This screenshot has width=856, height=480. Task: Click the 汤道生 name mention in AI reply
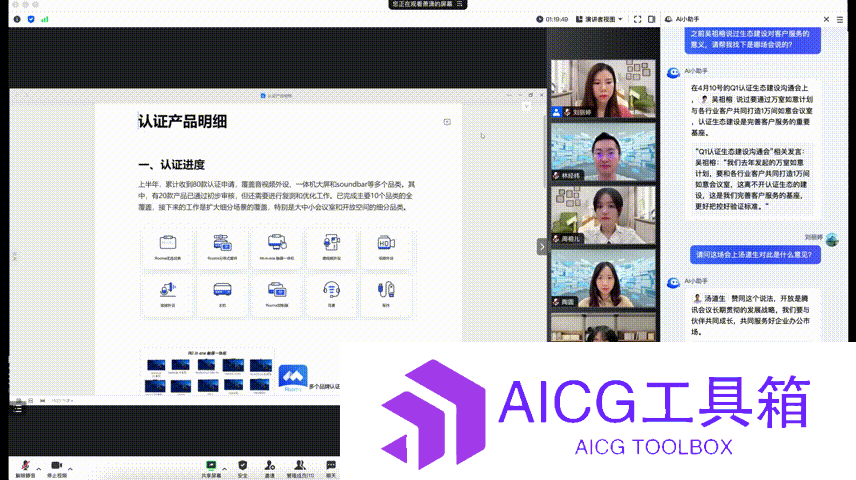715,298
